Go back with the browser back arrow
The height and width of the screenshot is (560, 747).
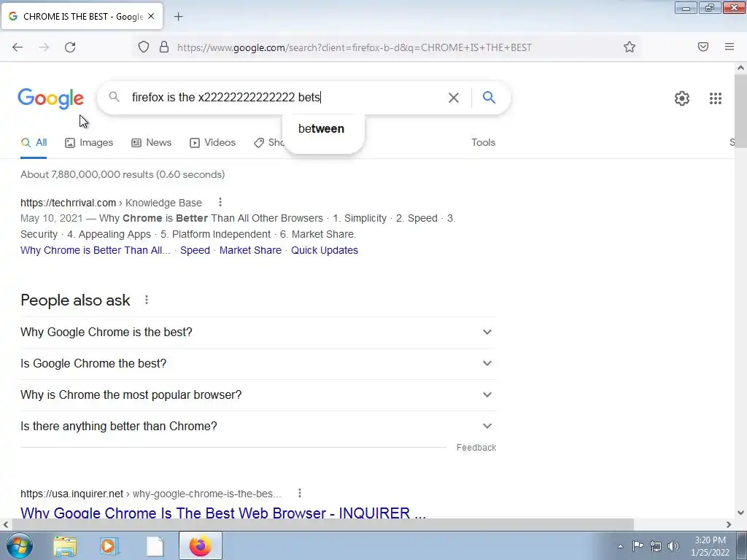click(x=18, y=47)
